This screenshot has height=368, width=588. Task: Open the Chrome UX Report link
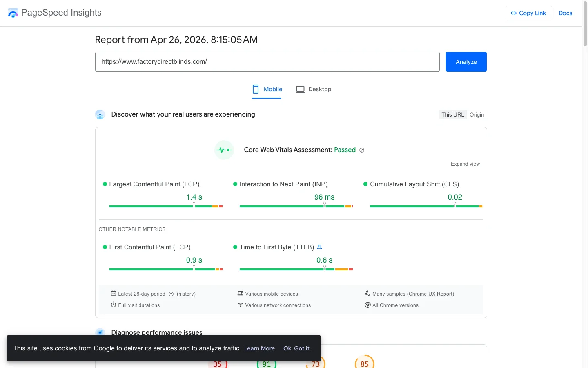click(x=431, y=294)
